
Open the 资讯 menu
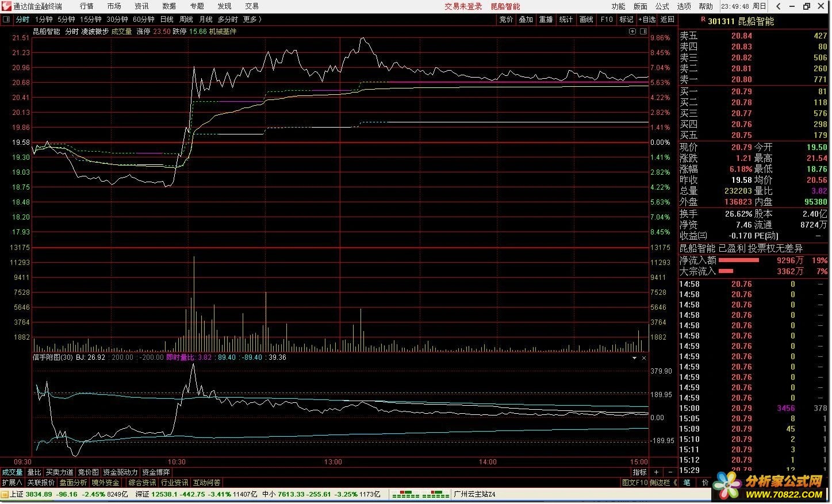[141, 6]
